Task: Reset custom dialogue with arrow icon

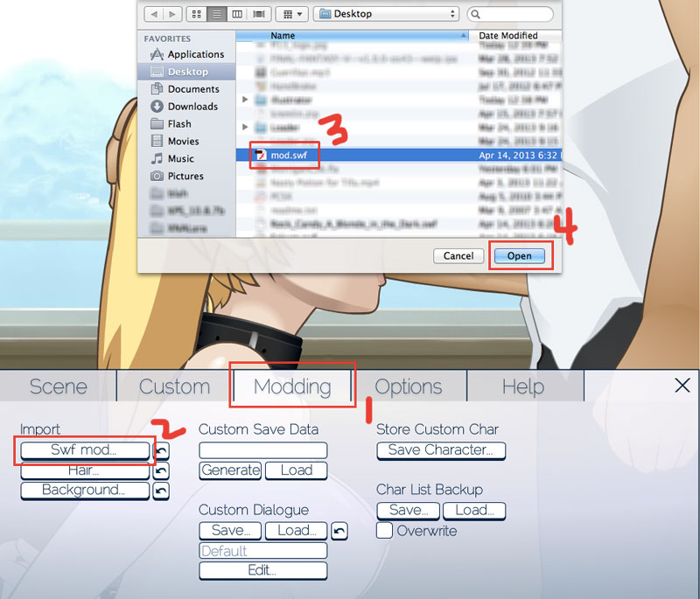Action: pos(340,531)
